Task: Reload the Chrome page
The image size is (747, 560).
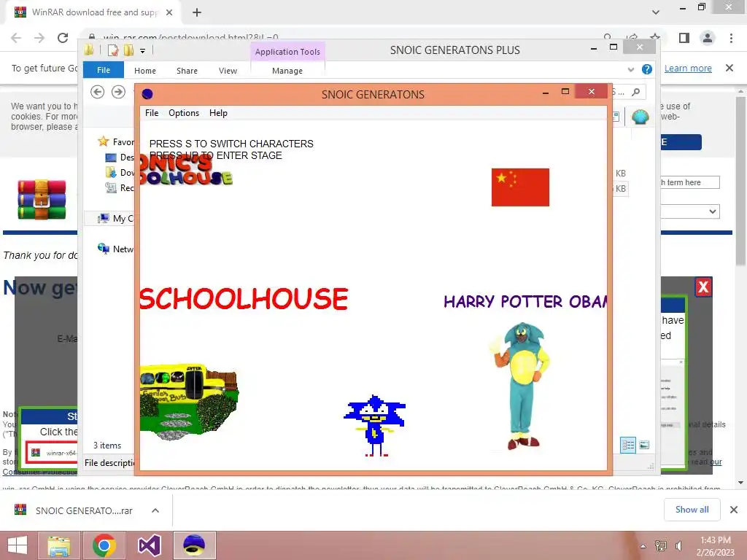Action: [63, 38]
